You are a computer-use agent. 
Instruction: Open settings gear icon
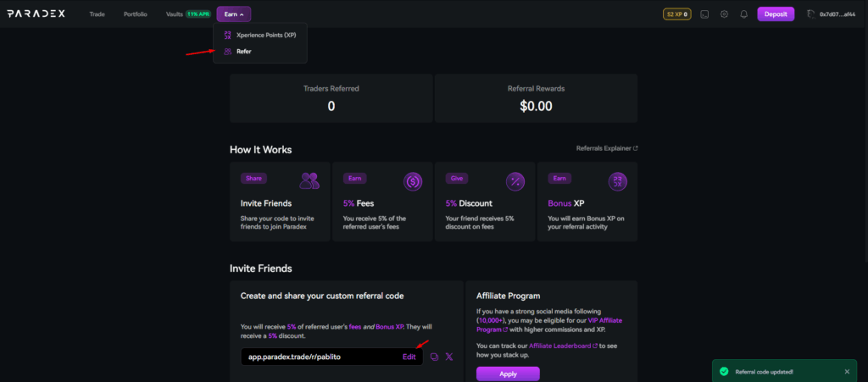pos(724,14)
